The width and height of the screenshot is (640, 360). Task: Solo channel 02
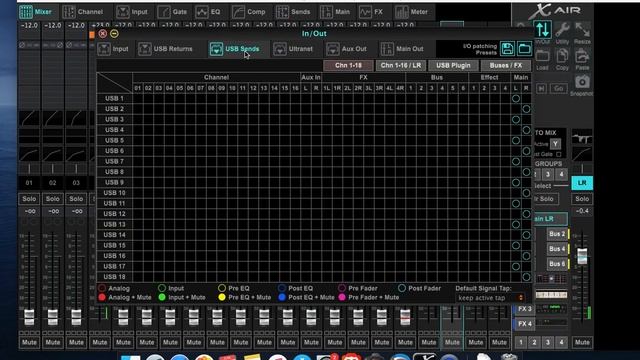(x=53, y=199)
